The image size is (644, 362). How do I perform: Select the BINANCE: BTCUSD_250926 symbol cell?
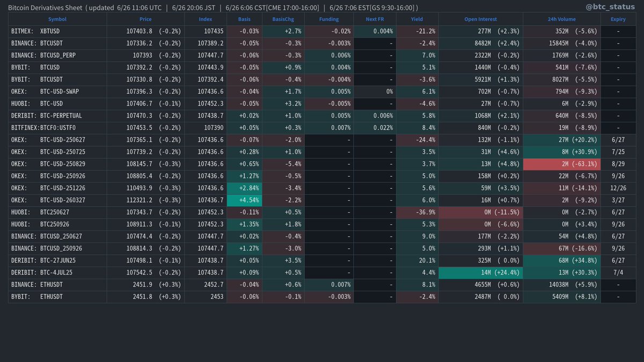(57, 248)
